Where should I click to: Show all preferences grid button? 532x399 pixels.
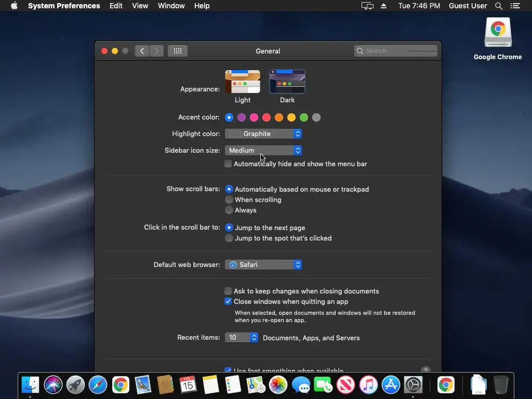pos(178,51)
